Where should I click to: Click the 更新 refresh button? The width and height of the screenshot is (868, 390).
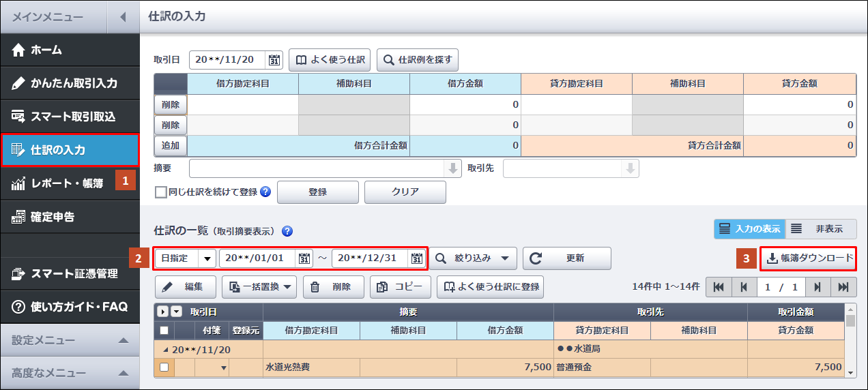coord(566,258)
